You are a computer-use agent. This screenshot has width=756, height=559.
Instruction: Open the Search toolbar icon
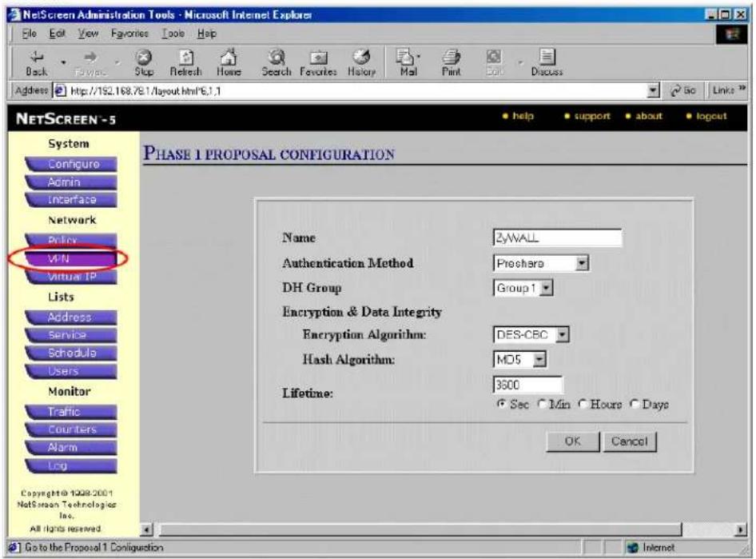(x=277, y=57)
